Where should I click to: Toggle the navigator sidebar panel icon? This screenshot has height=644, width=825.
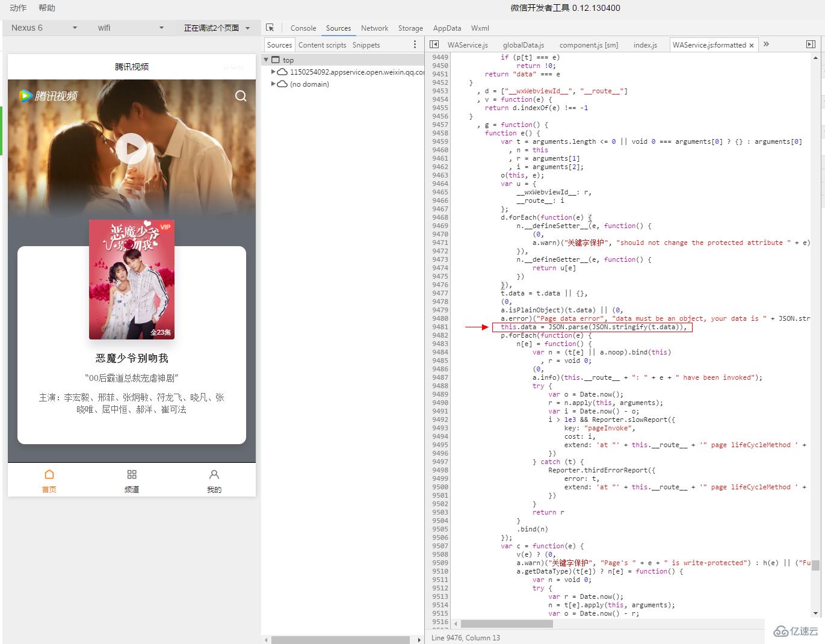click(x=434, y=45)
